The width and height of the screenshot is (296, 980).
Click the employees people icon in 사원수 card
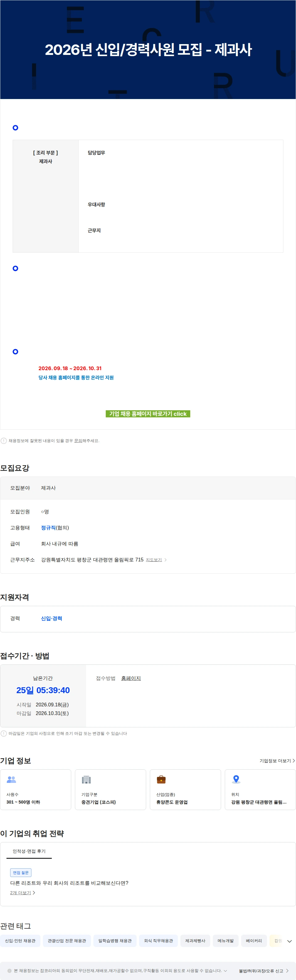(x=11, y=779)
